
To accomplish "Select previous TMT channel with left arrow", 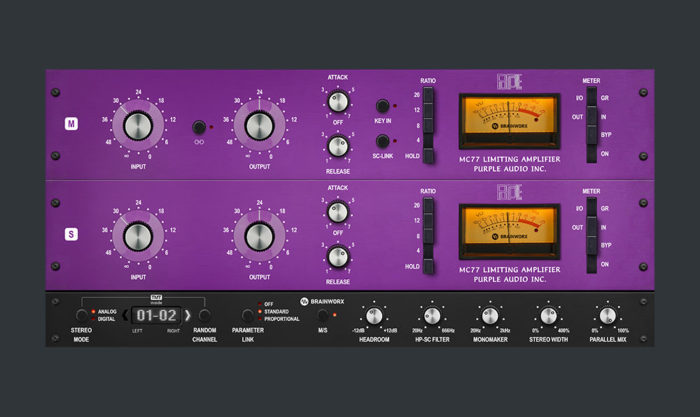I will [125, 315].
